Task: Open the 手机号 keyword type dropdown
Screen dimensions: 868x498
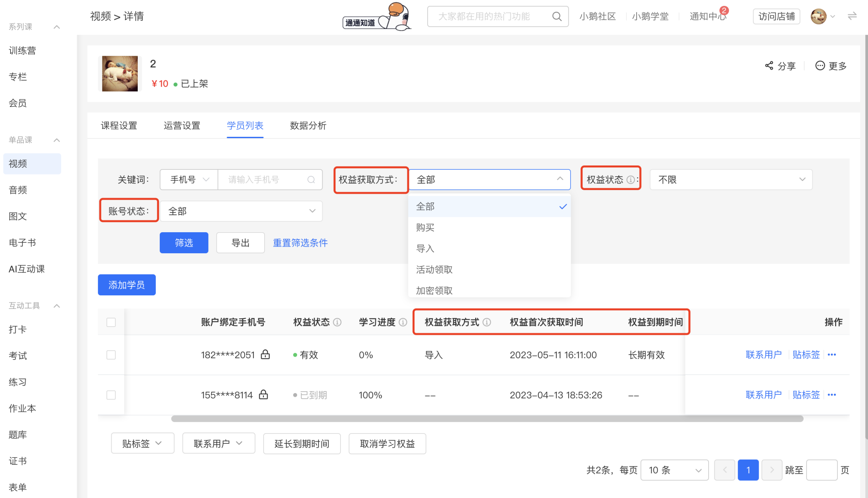Action: [x=189, y=180]
